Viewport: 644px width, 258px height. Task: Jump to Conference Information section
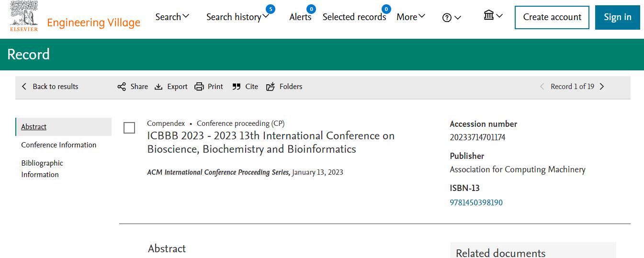pyautogui.click(x=59, y=145)
